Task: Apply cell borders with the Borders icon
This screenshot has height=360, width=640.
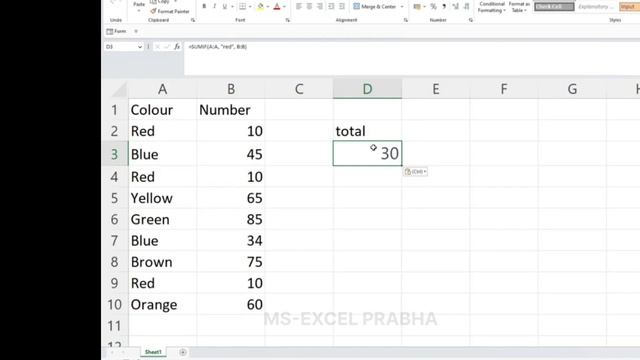Action: tap(242, 7)
